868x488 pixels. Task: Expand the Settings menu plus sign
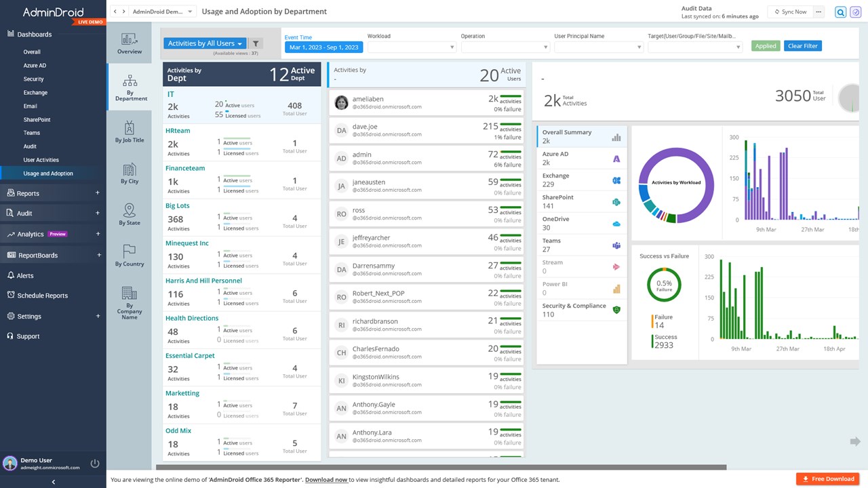[98, 316]
